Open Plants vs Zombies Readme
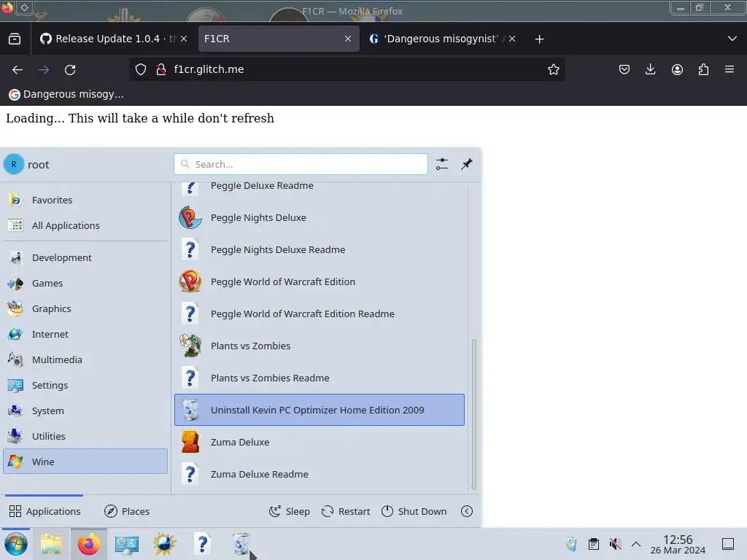The height and width of the screenshot is (560, 747). pyautogui.click(x=320, y=378)
